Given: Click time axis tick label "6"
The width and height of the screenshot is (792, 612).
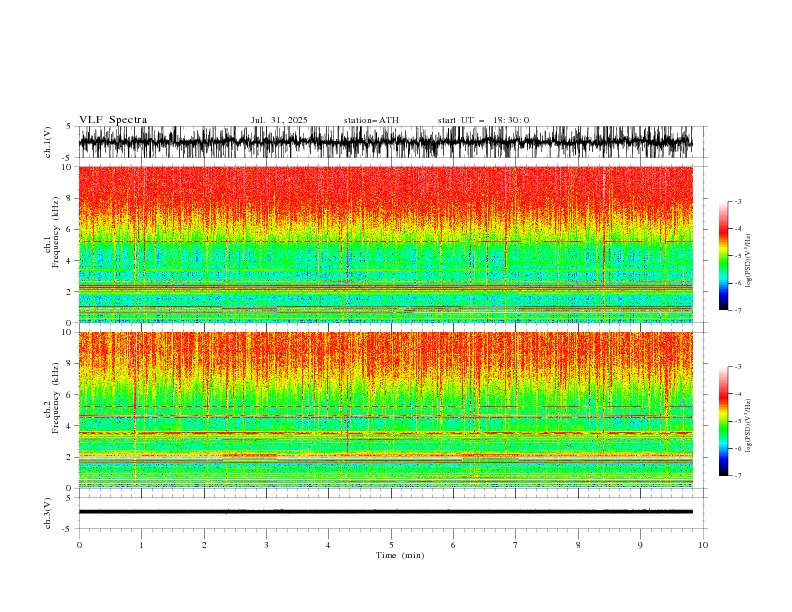Looking at the screenshot, I should coord(453,545).
